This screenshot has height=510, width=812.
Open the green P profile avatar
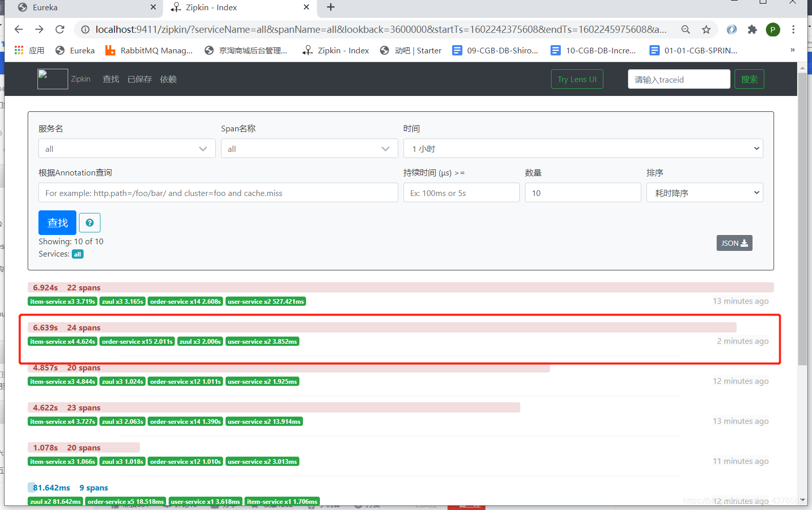[x=773, y=30]
